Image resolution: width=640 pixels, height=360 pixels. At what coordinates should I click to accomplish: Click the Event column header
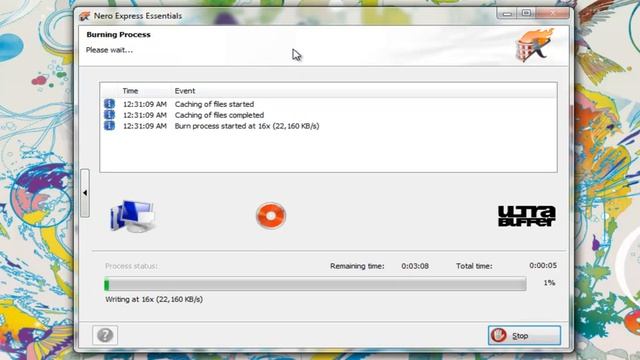(x=185, y=91)
